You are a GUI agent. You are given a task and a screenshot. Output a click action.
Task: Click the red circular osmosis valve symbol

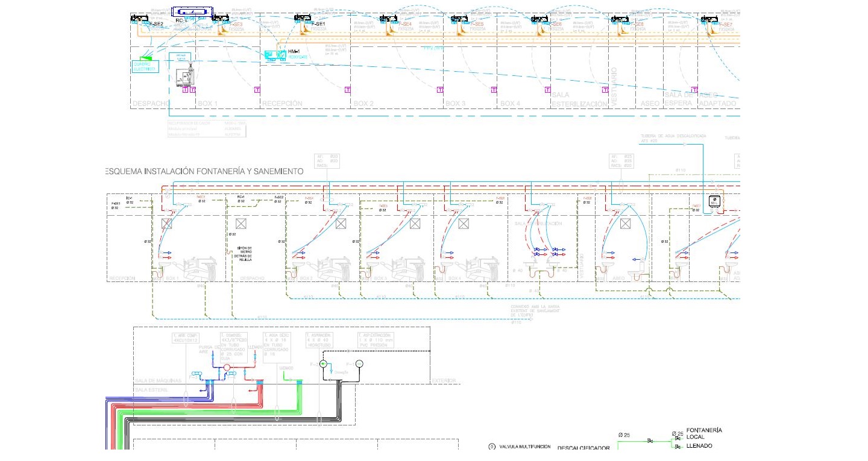pos(227,367)
